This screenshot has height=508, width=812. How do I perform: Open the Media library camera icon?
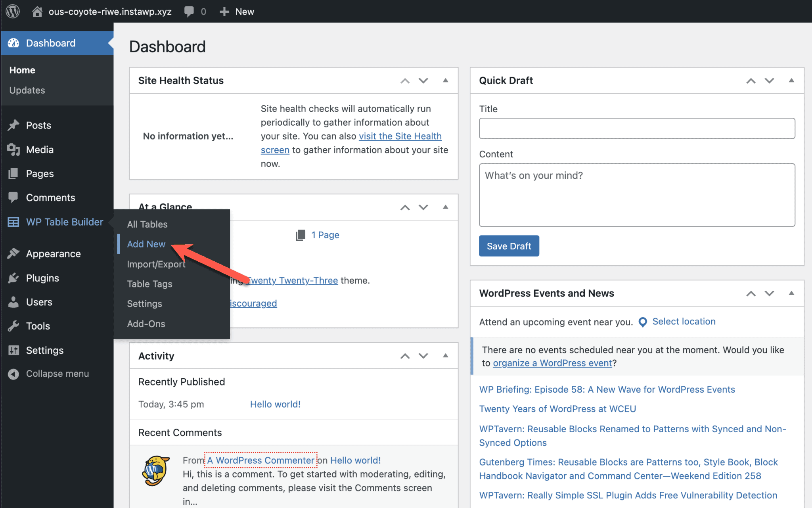13,150
